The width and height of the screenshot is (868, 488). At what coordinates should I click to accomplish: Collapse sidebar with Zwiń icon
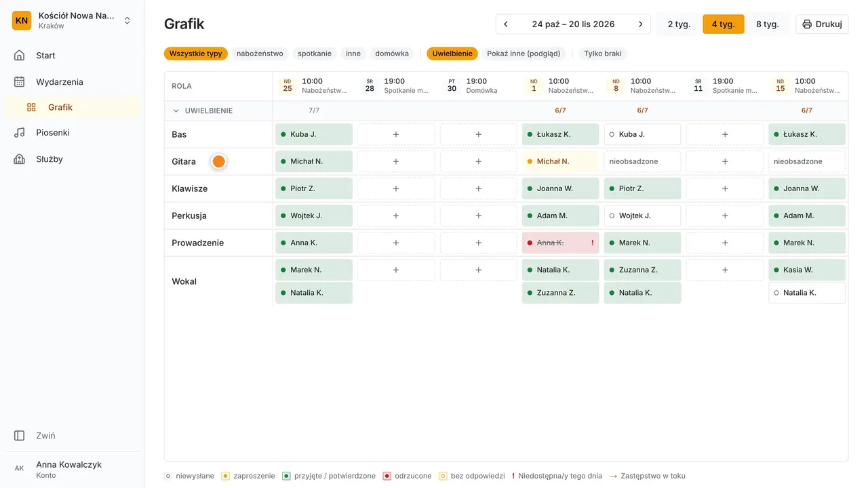pyautogui.click(x=20, y=436)
